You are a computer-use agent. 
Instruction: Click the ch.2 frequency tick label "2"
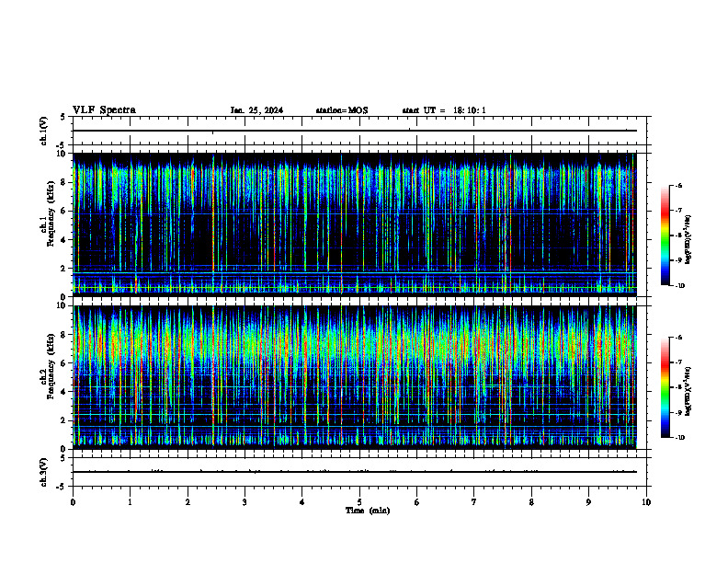(63, 420)
